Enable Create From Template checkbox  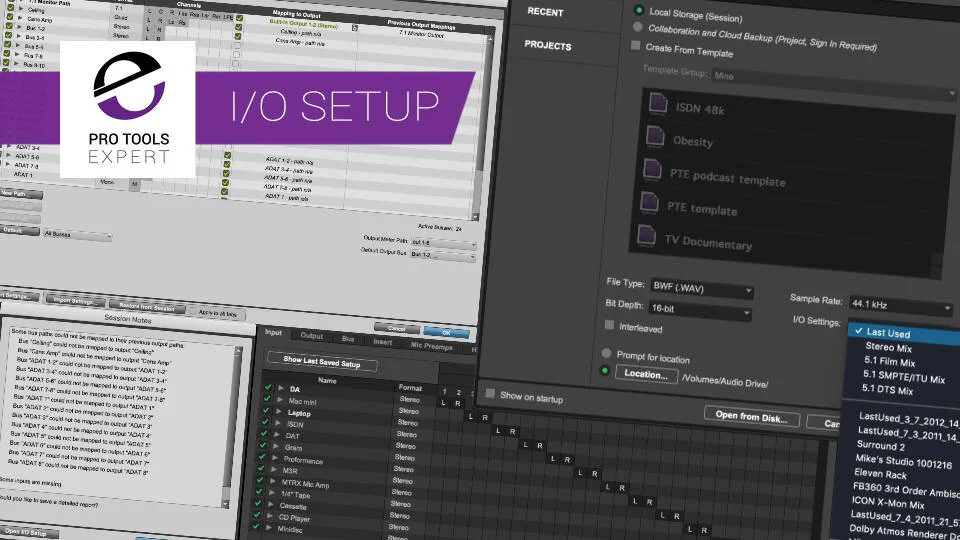pos(636,45)
